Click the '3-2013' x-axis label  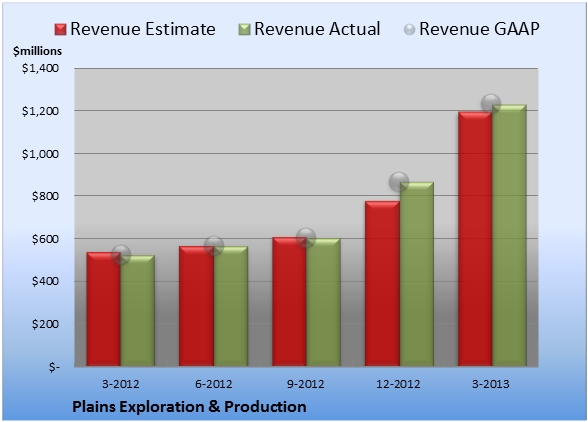point(490,384)
